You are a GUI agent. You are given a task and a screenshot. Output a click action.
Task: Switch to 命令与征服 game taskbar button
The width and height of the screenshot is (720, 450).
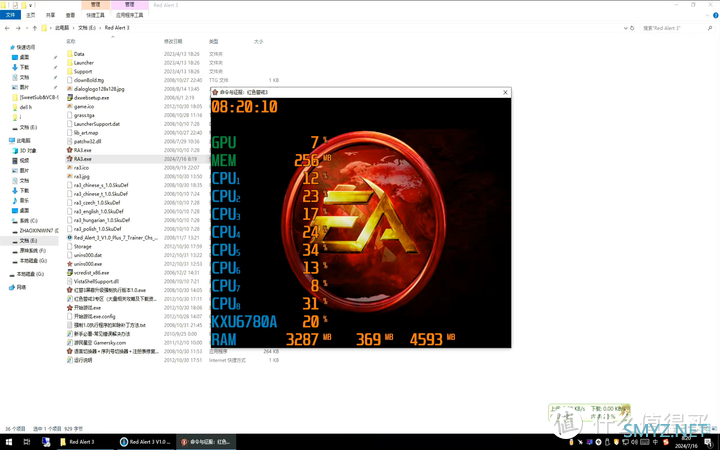coord(206,442)
